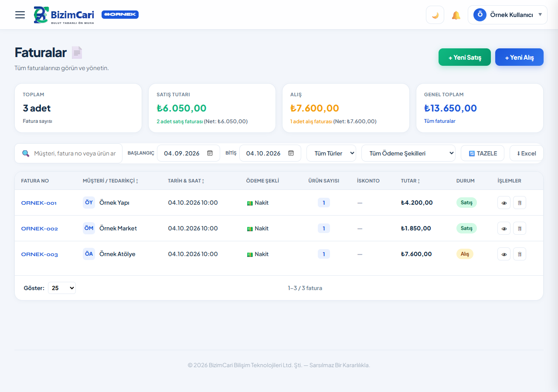This screenshot has height=392, width=558.
Task: Click the ÖA avatar for Örnek Atölye
Action: pyautogui.click(x=89, y=254)
